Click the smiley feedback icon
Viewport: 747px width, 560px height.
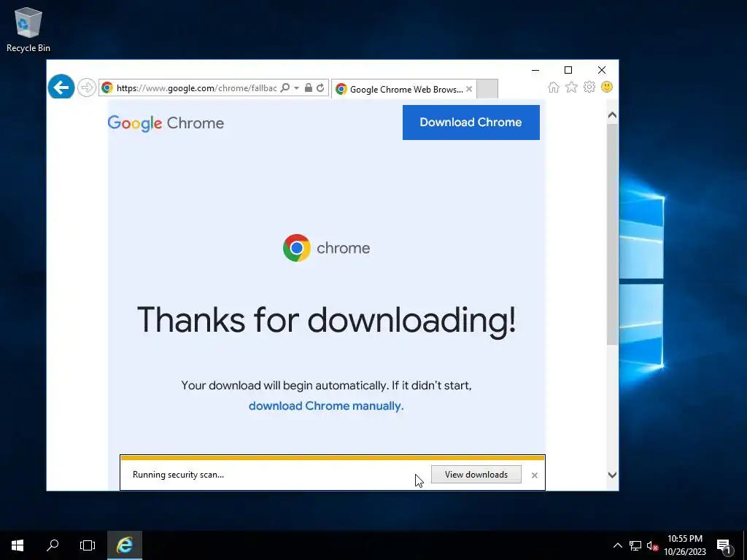[607, 87]
